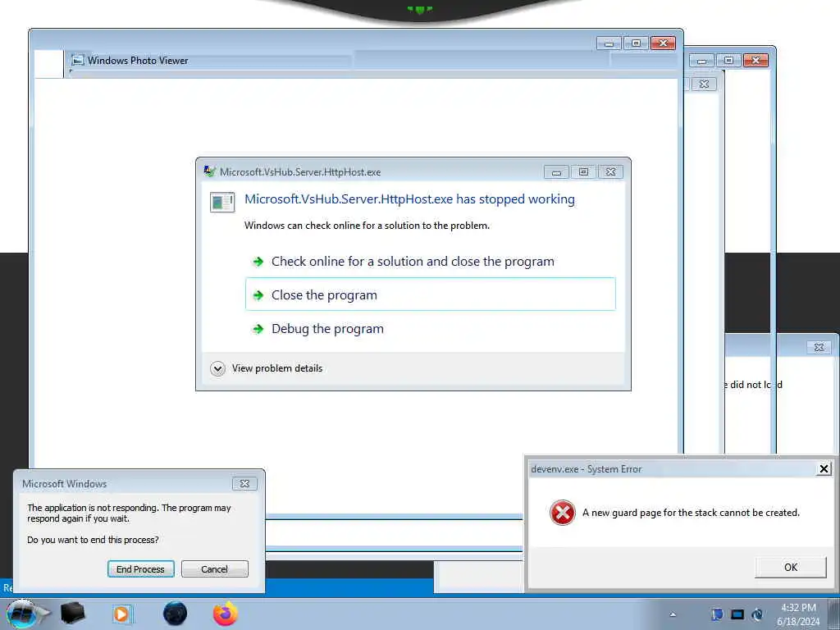Cancel the not responding dialog
The height and width of the screenshot is (630, 840).
point(214,569)
